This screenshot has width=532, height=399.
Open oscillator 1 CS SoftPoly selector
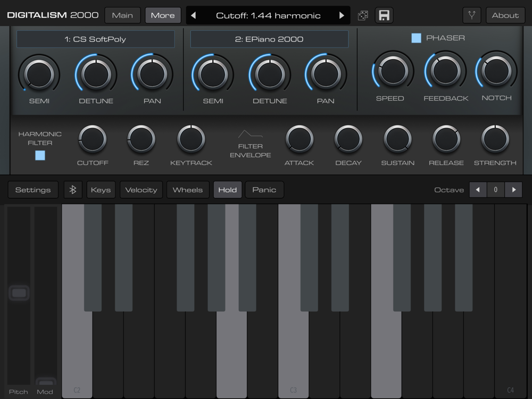point(95,39)
